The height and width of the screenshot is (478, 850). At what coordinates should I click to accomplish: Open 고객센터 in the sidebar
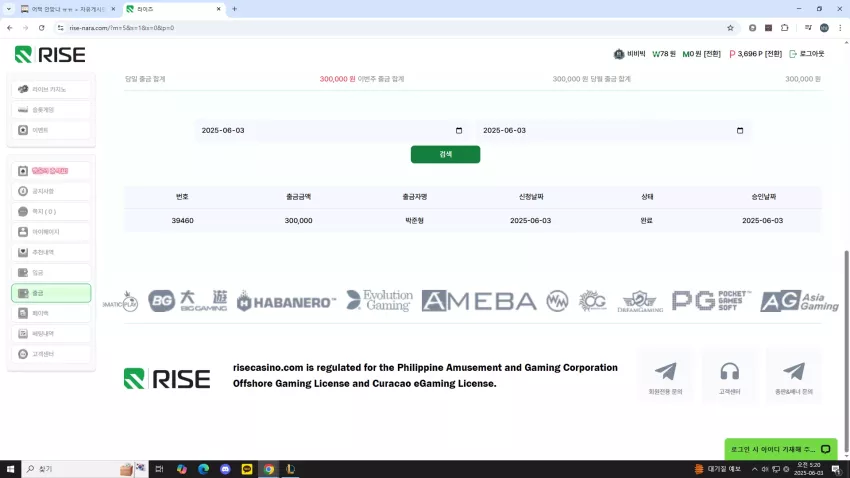click(51, 354)
